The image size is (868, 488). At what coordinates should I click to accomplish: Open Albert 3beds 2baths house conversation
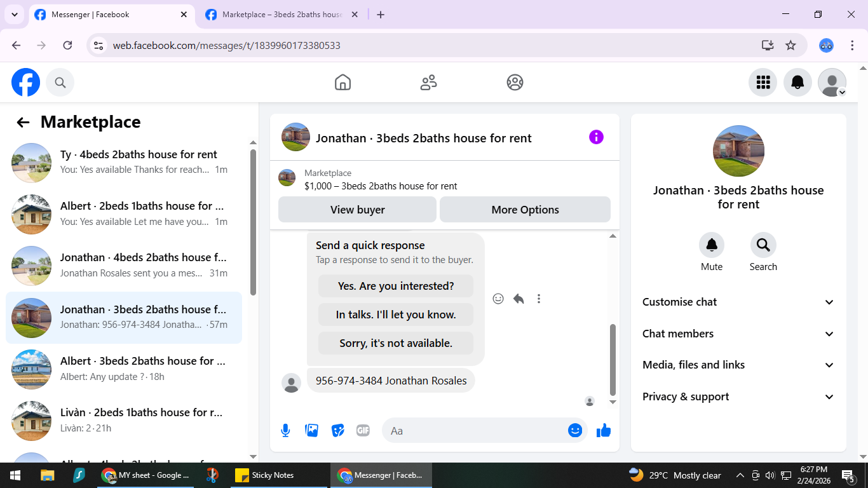124,369
